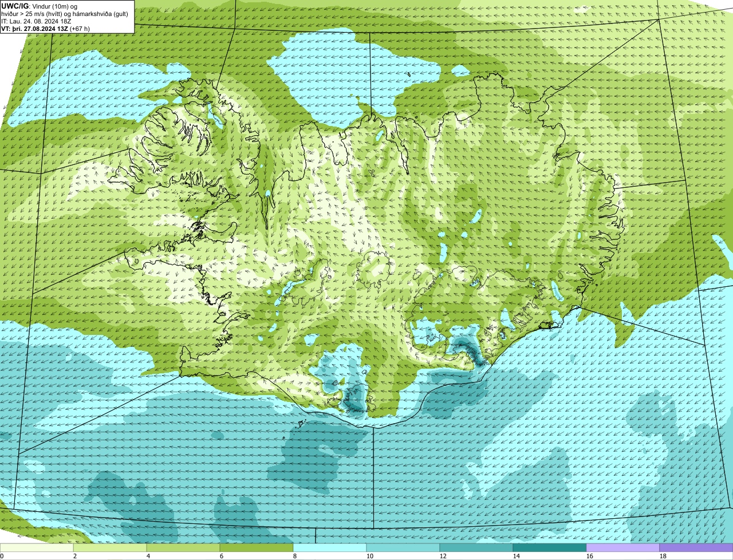Click the initial time 'IT: Lau. 24. 08. 2024 18Z'
The width and height of the screenshot is (733, 560).
[36, 21]
